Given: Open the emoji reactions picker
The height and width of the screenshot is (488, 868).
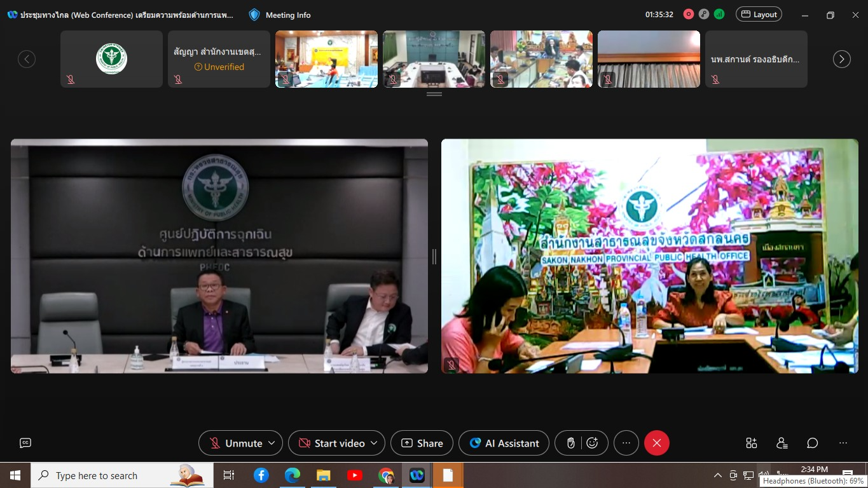Looking at the screenshot, I should point(593,443).
